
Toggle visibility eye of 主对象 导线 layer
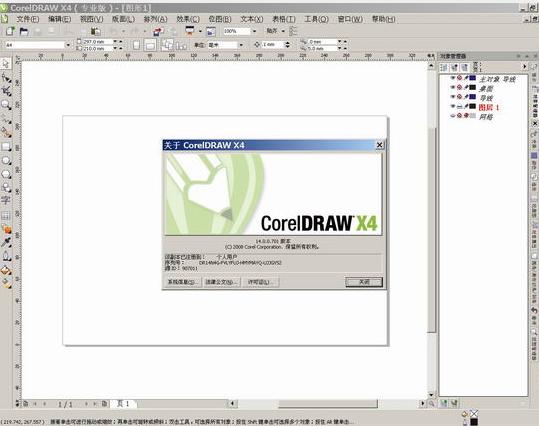point(453,78)
